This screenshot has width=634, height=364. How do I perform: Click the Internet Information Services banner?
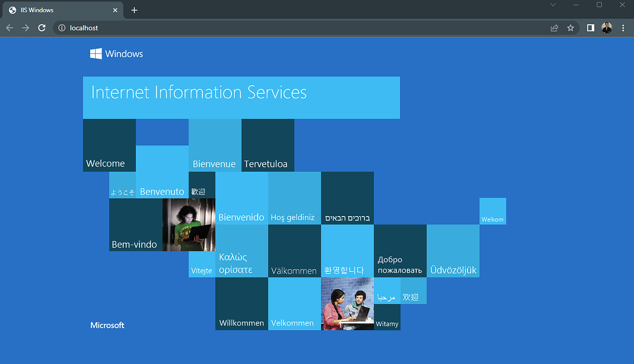click(241, 97)
